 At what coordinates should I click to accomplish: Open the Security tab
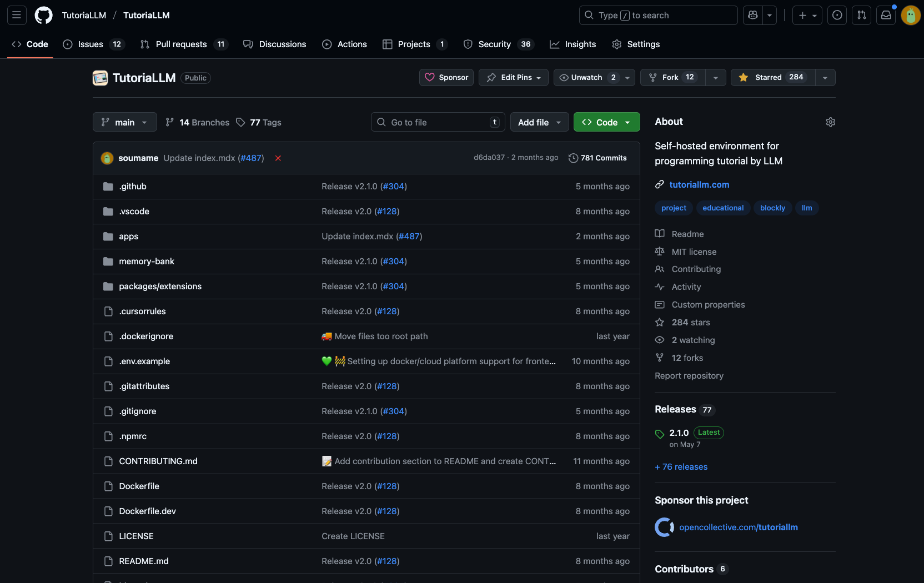(x=499, y=44)
